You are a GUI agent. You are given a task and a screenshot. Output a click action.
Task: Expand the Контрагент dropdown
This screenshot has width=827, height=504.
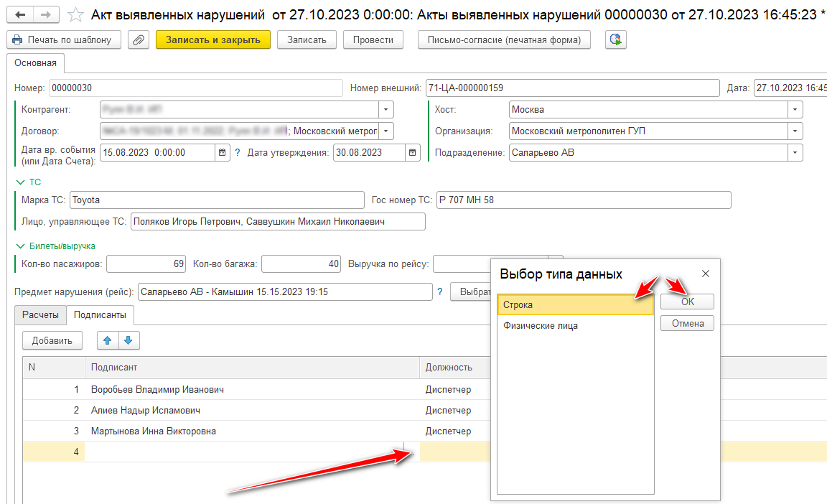(x=386, y=110)
